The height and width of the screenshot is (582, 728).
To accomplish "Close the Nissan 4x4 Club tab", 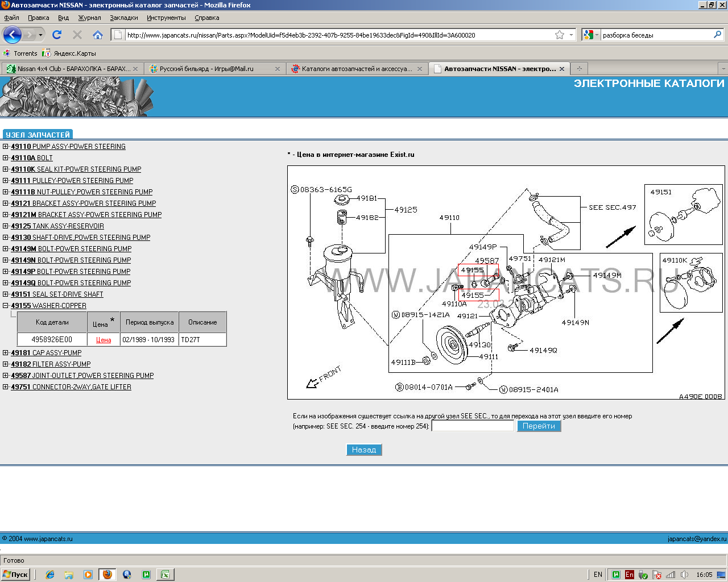I will [135, 69].
